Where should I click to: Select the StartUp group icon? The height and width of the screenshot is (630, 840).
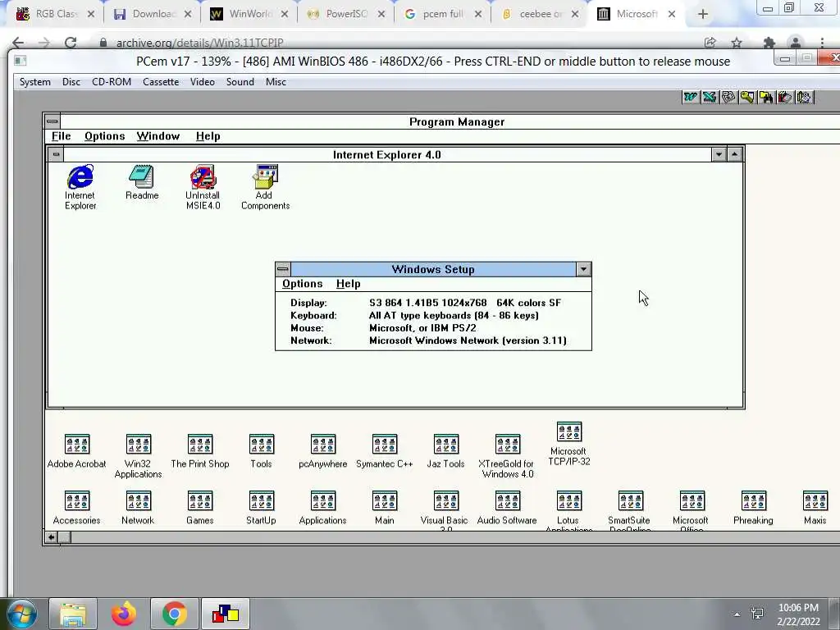262,501
